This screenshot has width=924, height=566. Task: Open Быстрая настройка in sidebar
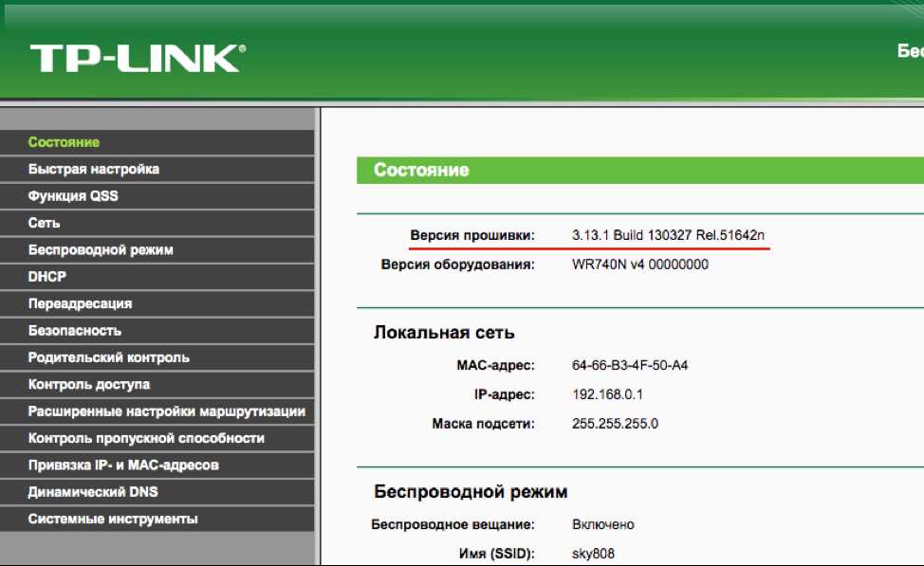pyautogui.click(x=157, y=169)
